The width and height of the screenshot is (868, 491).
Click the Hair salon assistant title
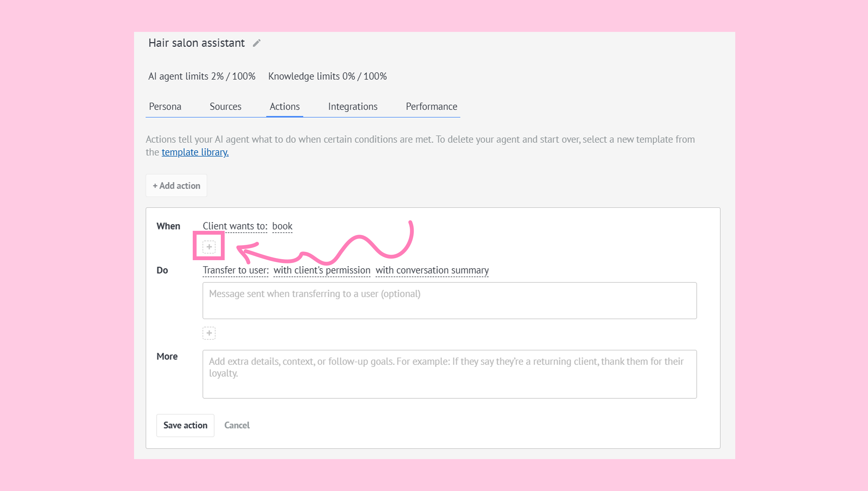coord(196,43)
